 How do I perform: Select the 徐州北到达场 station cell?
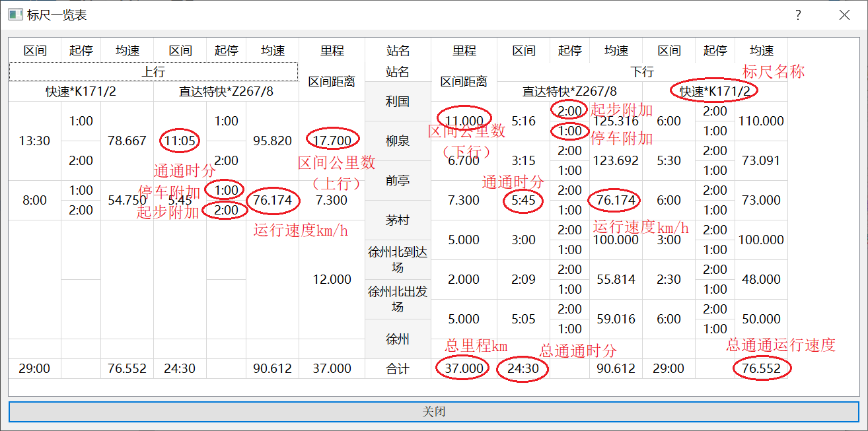pyautogui.click(x=398, y=260)
